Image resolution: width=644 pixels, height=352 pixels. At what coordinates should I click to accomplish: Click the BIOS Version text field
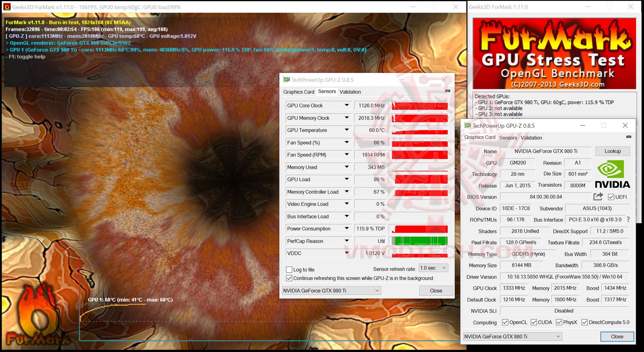[546, 197]
